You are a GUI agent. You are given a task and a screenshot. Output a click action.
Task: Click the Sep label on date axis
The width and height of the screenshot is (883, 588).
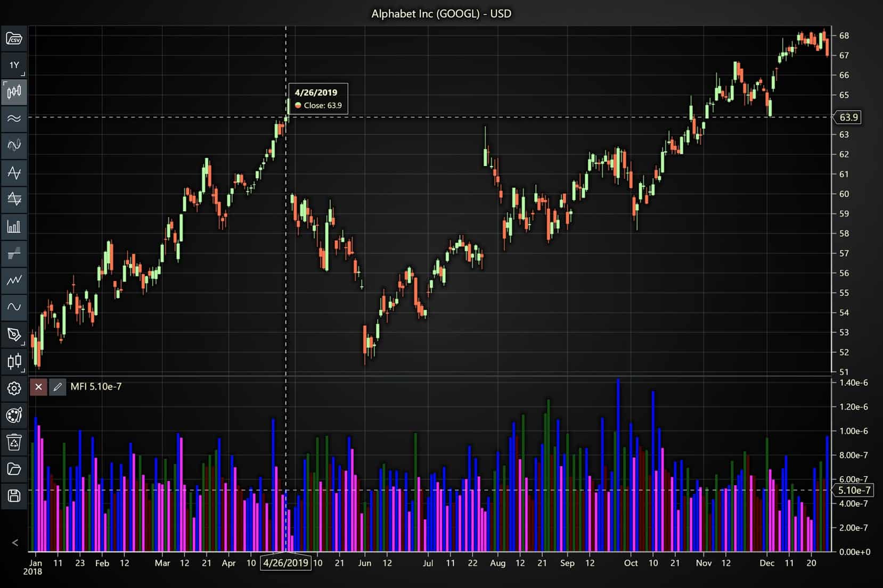(x=567, y=563)
